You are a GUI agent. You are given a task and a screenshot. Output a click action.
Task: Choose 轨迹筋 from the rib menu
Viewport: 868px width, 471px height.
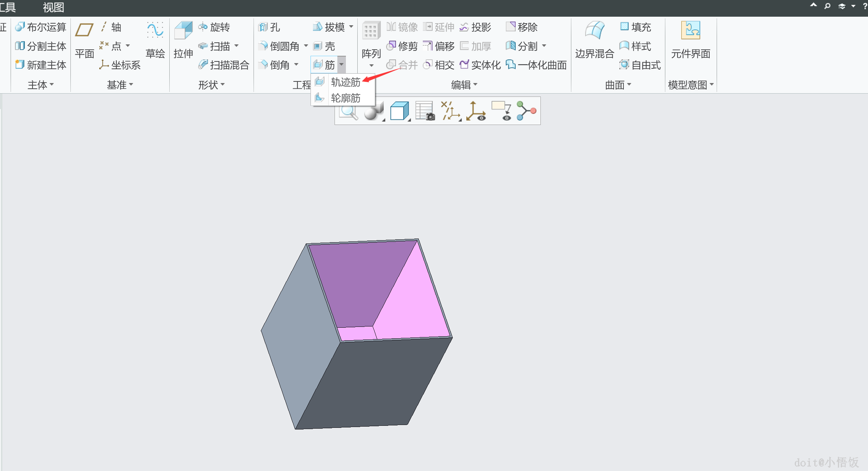click(345, 82)
